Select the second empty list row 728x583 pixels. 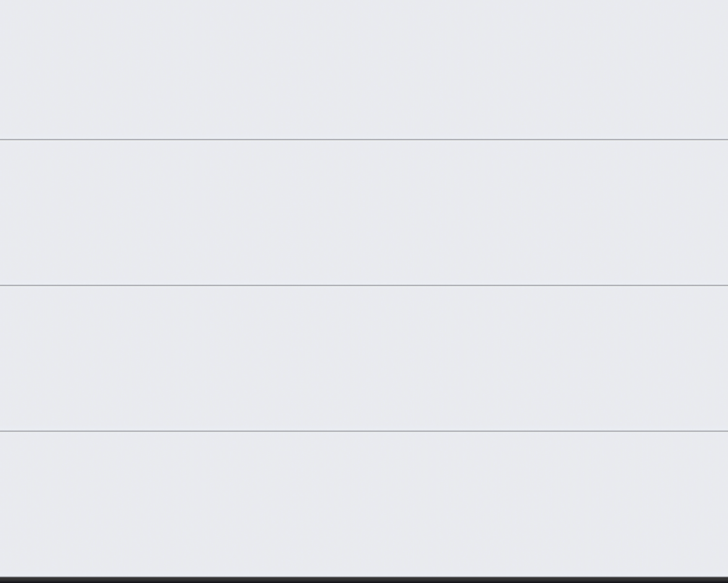click(x=364, y=212)
